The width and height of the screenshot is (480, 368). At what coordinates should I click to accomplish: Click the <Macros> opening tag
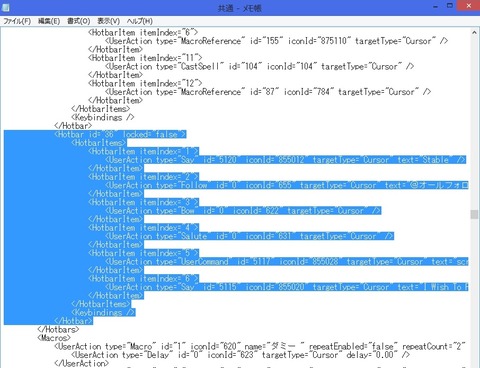pyautogui.click(x=54, y=338)
